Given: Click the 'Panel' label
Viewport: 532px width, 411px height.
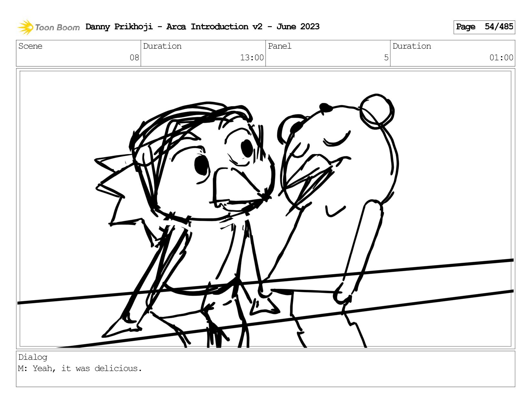Looking at the screenshot, I should [280, 46].
